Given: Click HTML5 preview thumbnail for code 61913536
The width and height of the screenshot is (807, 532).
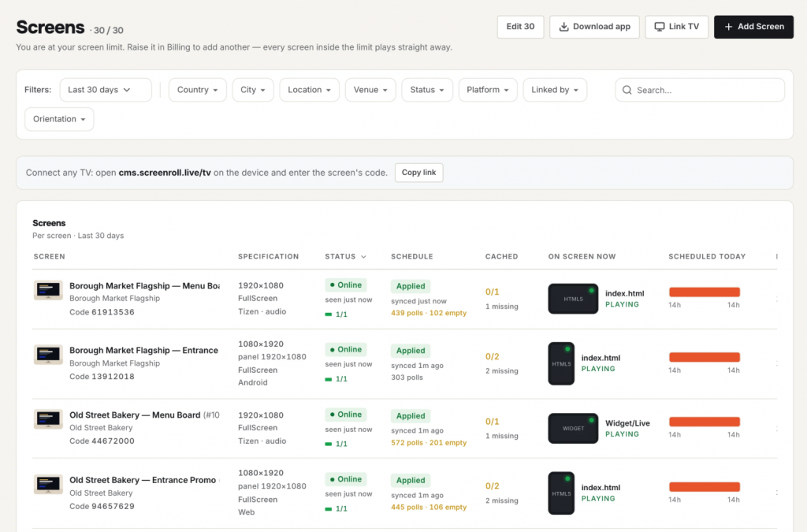Looking at the screenshot, I should pyautogui.click(x=573, y=299).
